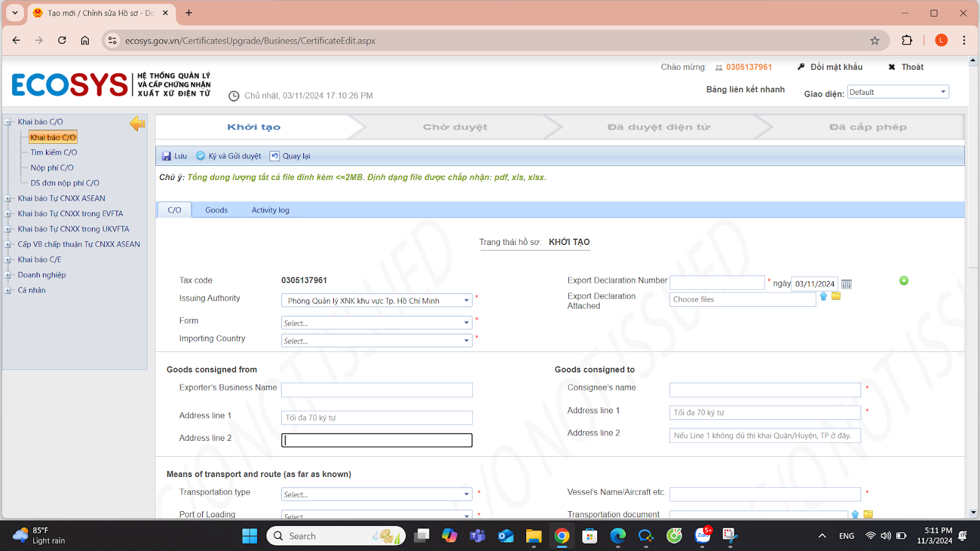Expand Khai báo Tự CNXX trong EVFTA node
This screenshot has width=980, height=551.
click(8, 214)
